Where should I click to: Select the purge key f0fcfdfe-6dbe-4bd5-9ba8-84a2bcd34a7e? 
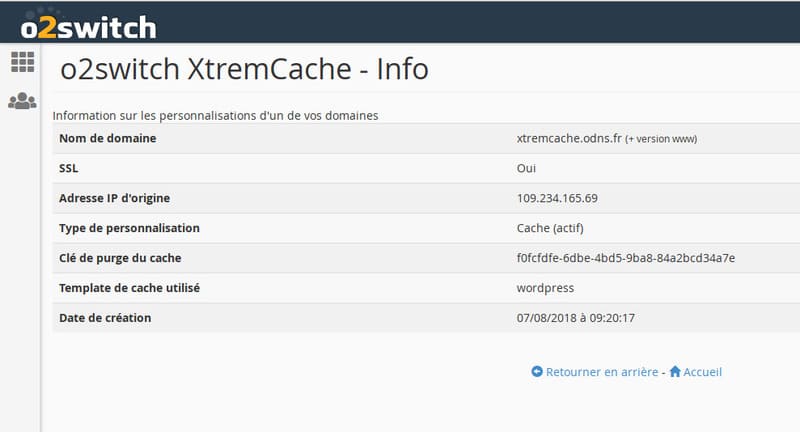click(626, 258)
